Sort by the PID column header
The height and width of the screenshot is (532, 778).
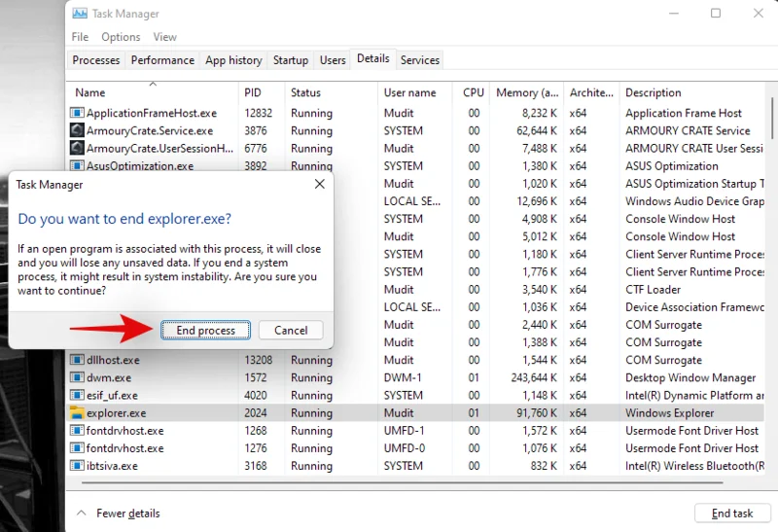point(262,92)
